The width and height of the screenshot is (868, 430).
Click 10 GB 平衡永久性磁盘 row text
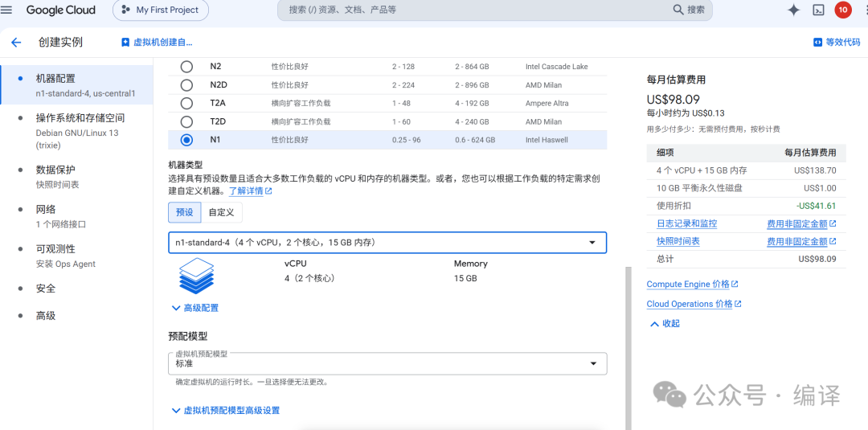point(699,188)
